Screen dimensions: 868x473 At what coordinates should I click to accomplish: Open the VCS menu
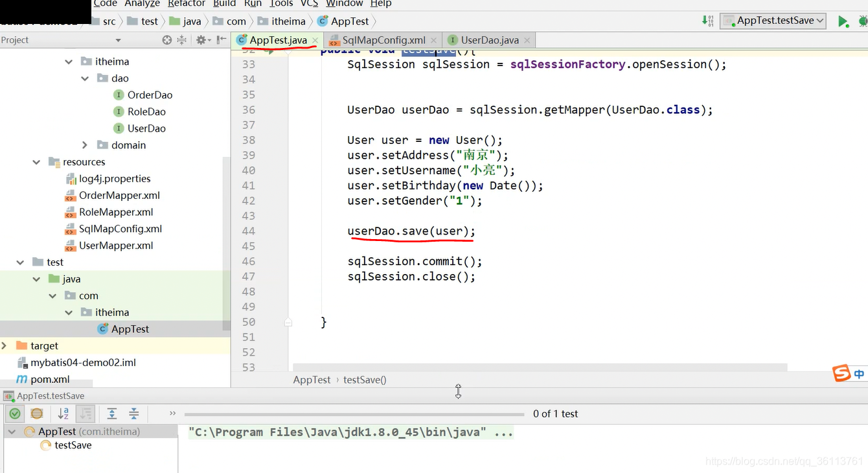(x=310, y=3)
